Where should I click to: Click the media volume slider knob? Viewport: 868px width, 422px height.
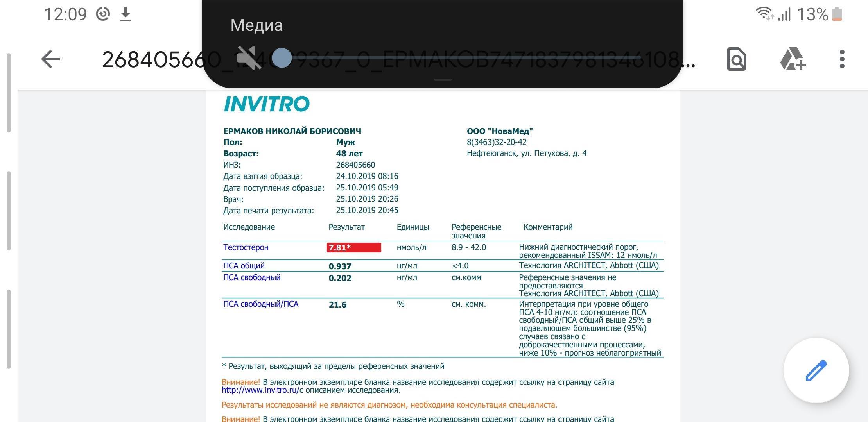pos(282,58)
